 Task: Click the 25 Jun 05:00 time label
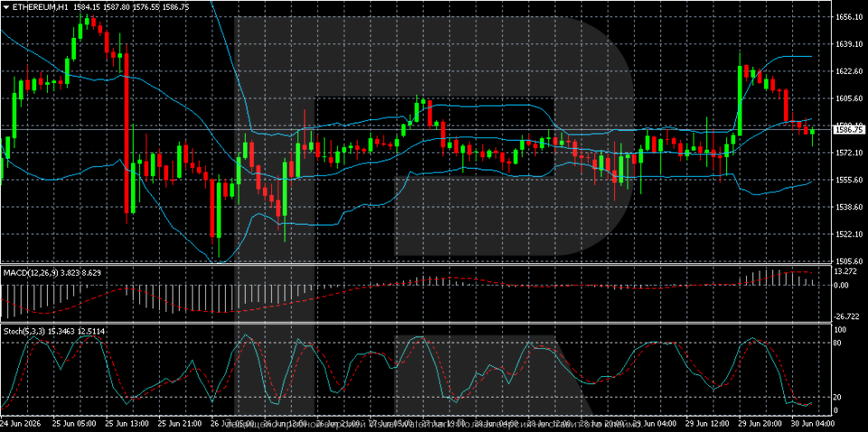click(73, 423)
